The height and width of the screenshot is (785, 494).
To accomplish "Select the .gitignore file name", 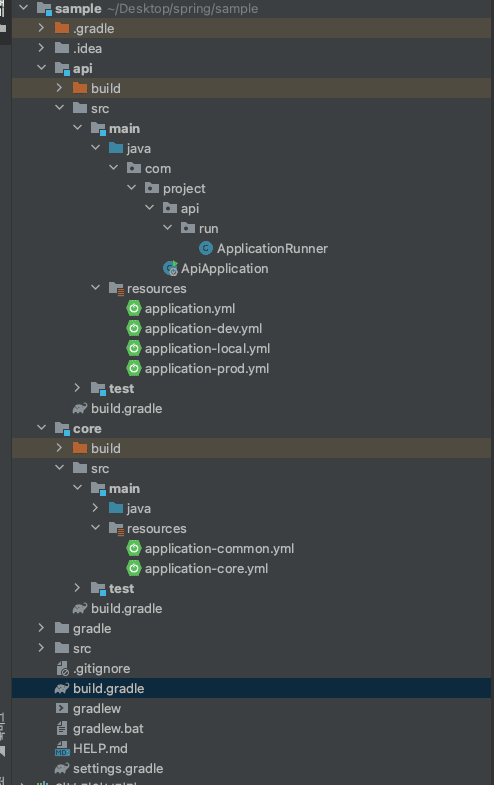I will click(102, 669).
